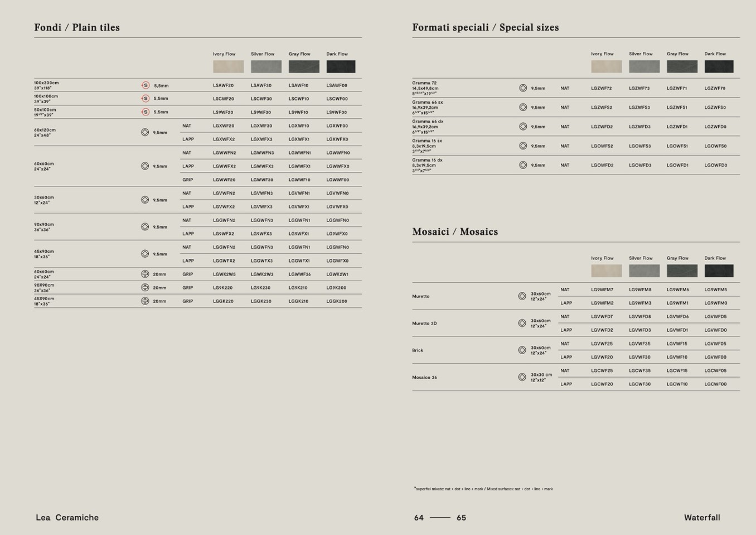Click the diamond icon next to Mosaico 36
Image resolution: width=756 pixels, height=535 pixels.
522,377
